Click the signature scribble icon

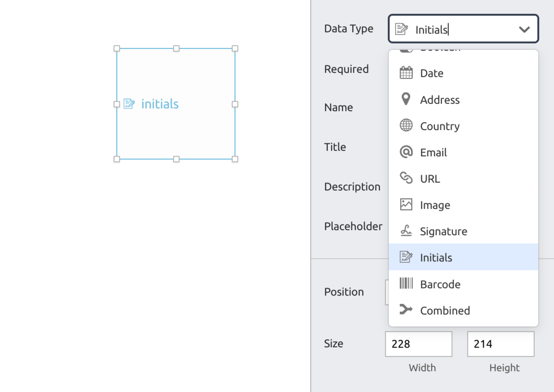coord(406,231)
